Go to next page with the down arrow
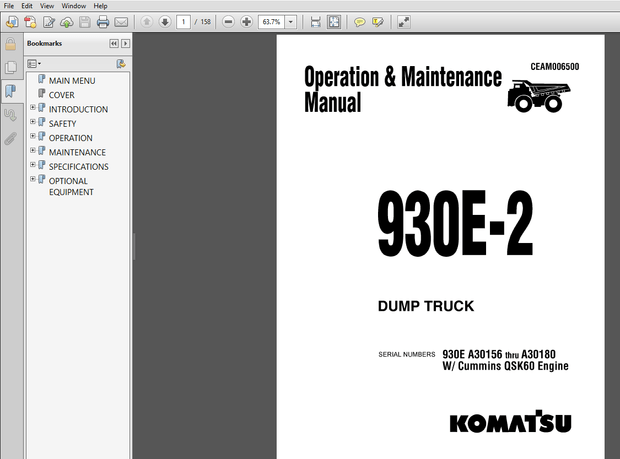 point(165,21)
